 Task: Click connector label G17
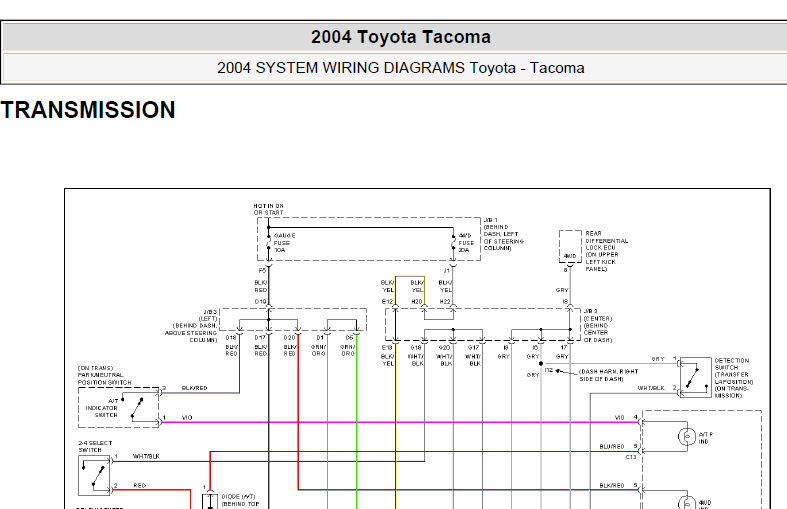474,347
